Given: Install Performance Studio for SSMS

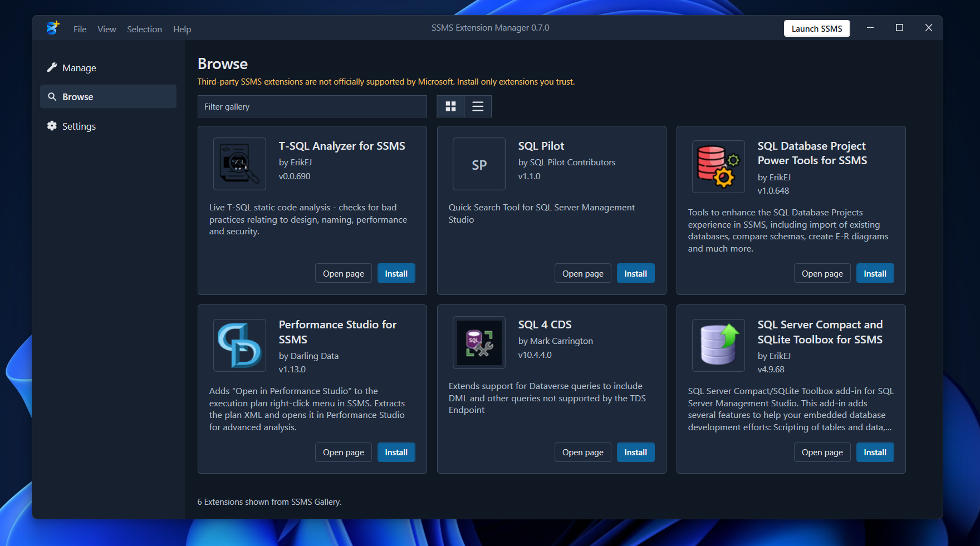Looking at the screenshot, I should pyautogui.click(x=396, y=452).
